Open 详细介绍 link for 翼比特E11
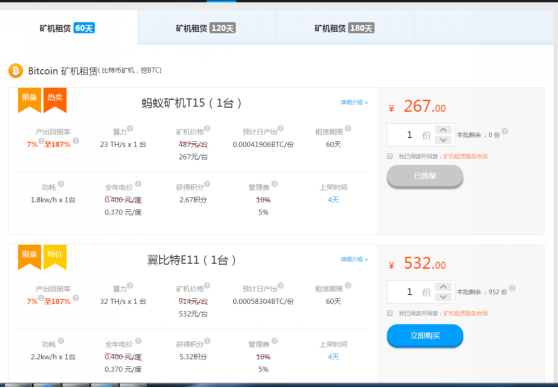The image size is (558, 388). coord(354,259)
